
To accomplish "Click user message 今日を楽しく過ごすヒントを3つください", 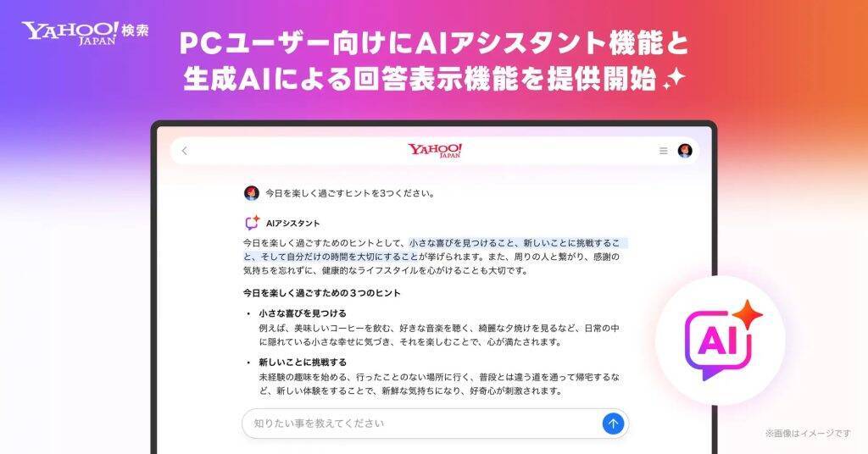I will [x=350, y=193].
